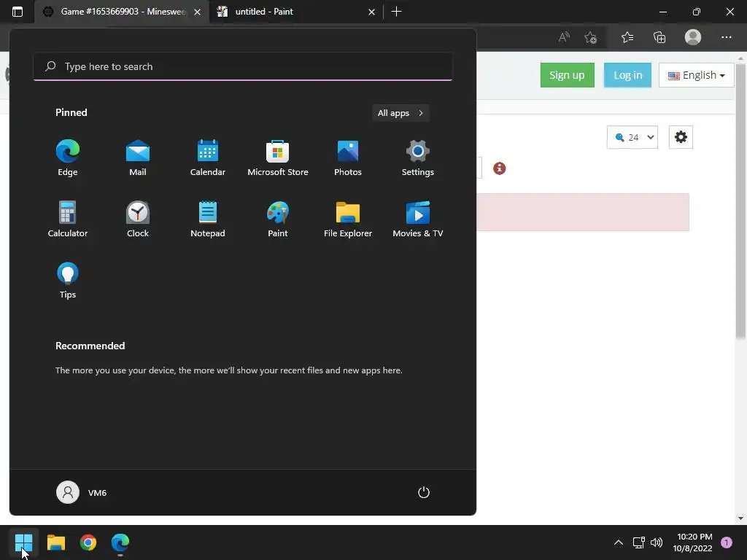Open Microsoft Store from pinned apps

pyautogui.click(x=278, y=158)
